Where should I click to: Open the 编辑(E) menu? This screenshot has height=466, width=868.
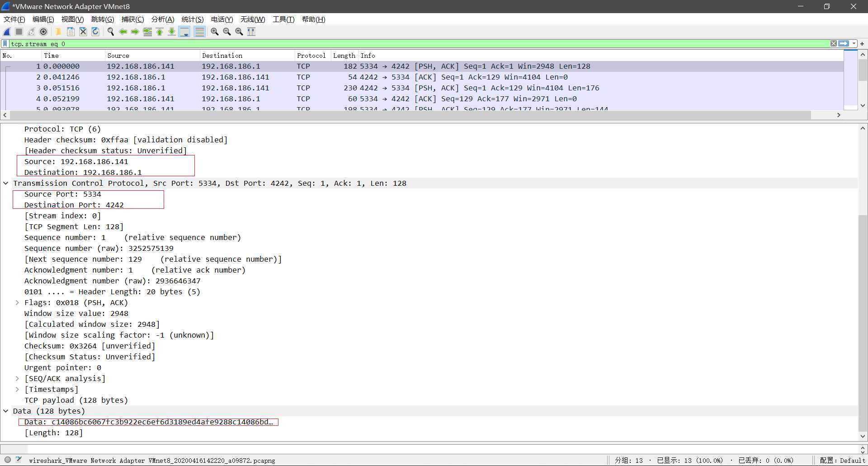point(43,19)
